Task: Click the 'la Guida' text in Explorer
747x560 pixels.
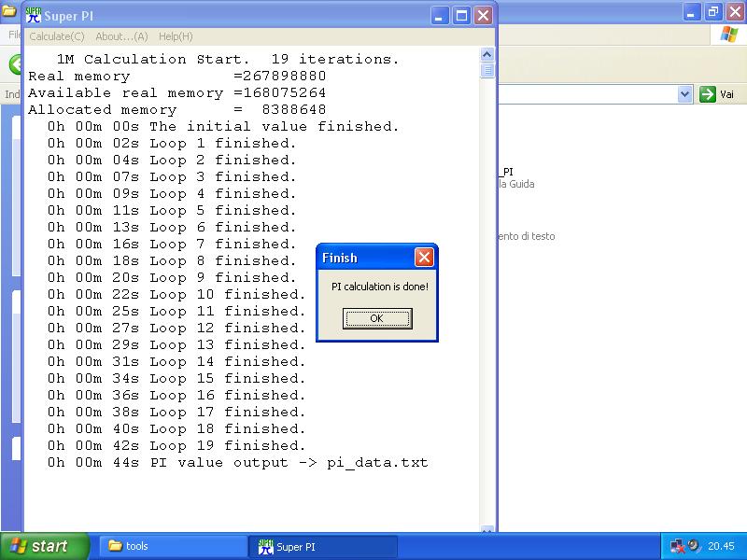Action: tap(516, 184)
